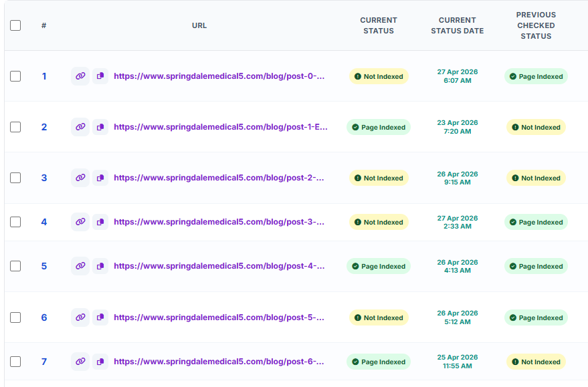Open link icon for post-2 row
The image size is (588, 387).
80,178
